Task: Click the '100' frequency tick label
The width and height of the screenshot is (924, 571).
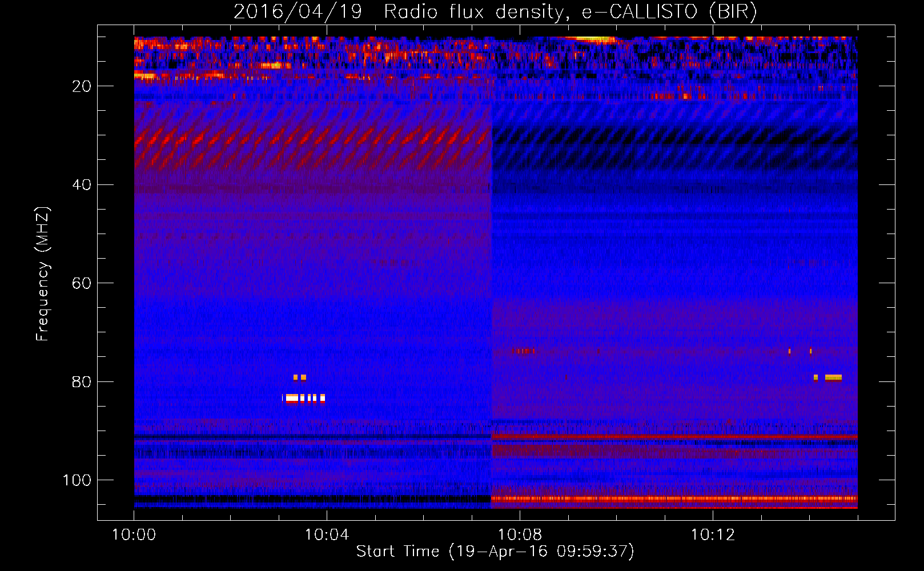Action: coord(77,480)
